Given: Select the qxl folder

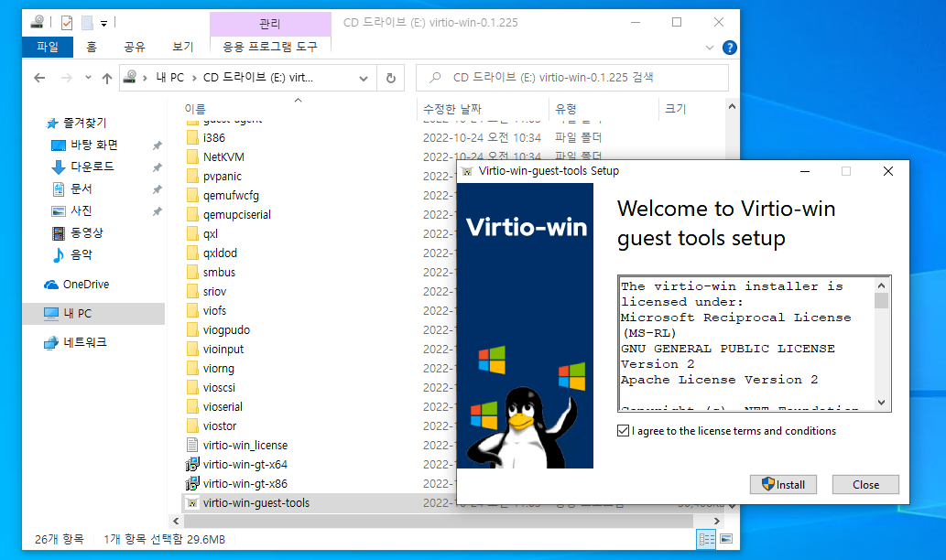Looking at the screenshot, I should click(x=210, y=234).
